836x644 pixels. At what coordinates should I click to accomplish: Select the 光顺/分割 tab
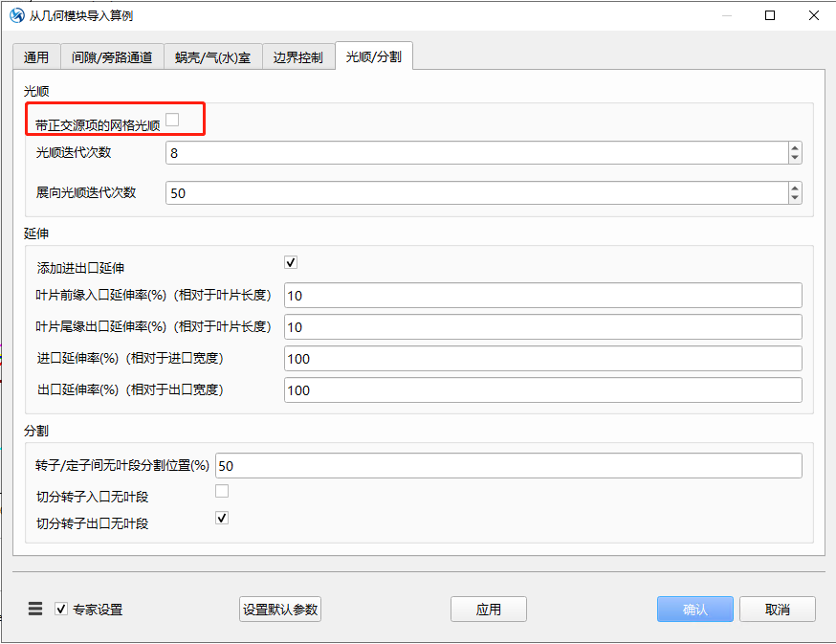pyautogui.click(x=374, y=56)
